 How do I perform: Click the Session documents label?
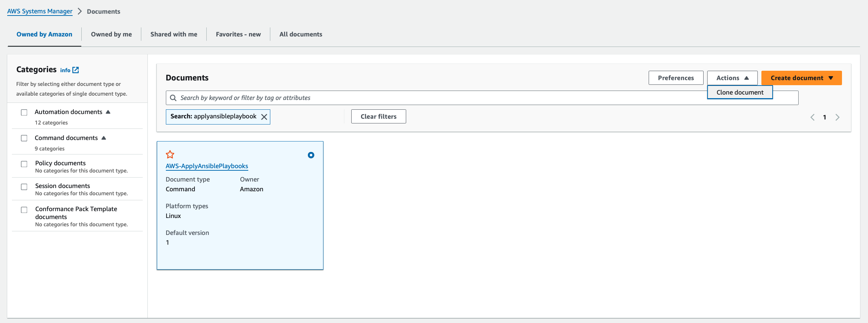click(63, 186)
